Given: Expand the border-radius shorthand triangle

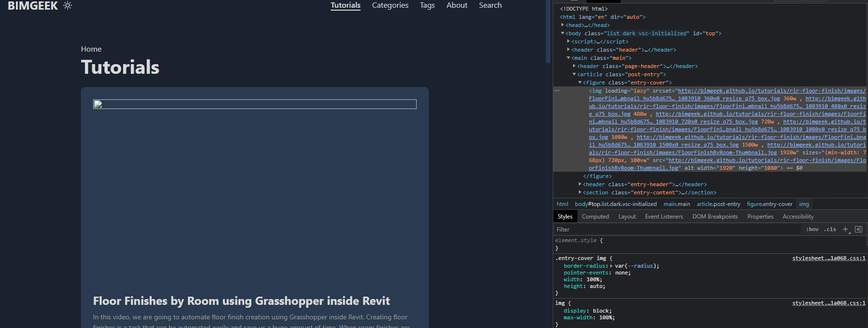Looking at the screenshot, I should point(611,266).
